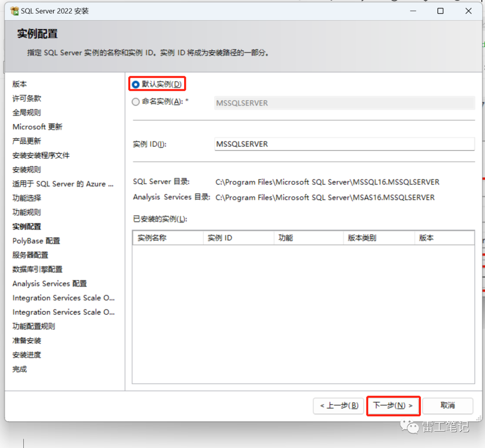Click the SQL Server directory path MSSQL16.MSSQLSERVER

[x=327, y=182]
